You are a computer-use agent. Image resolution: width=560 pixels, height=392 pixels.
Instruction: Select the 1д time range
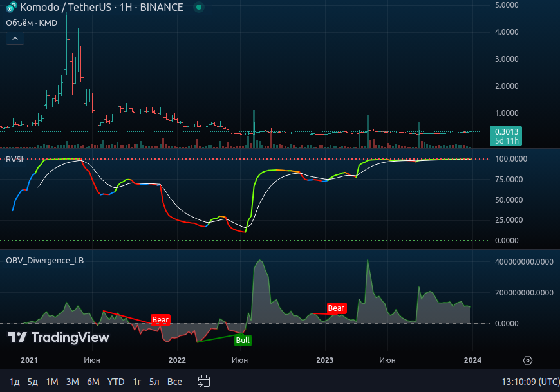click(14, 382)
